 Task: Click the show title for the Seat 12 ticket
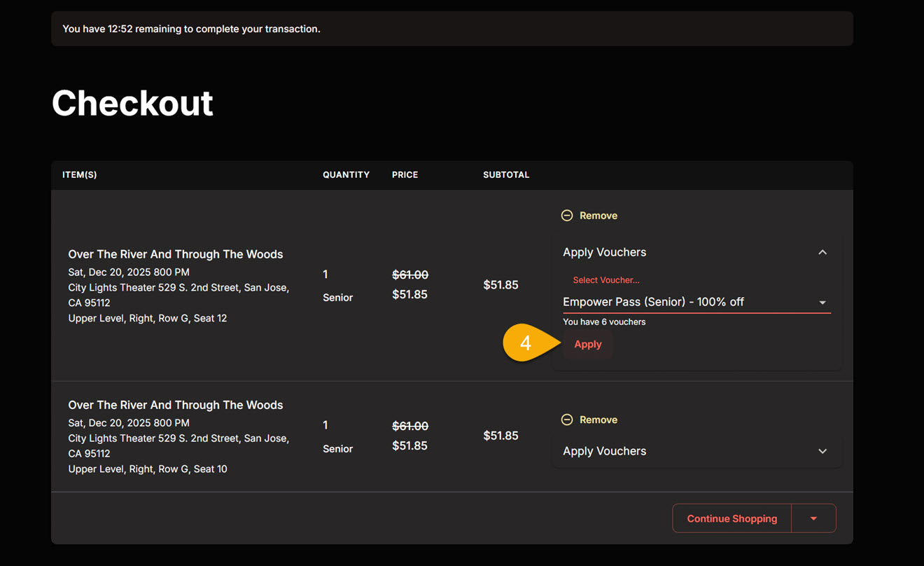pyautogui.click(x=176, y=254)
